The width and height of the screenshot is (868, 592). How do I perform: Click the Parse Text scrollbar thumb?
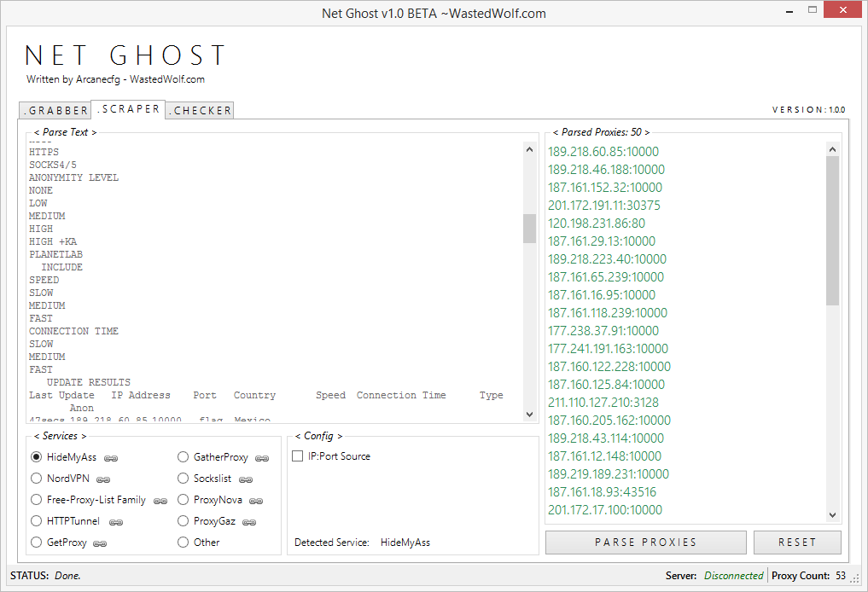point(529,229)
